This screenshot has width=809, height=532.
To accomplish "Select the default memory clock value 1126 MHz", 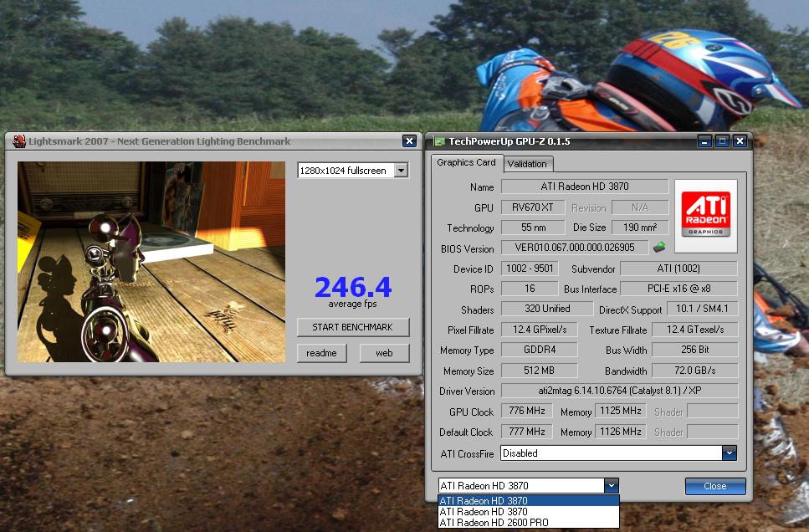I will (620, 432).
